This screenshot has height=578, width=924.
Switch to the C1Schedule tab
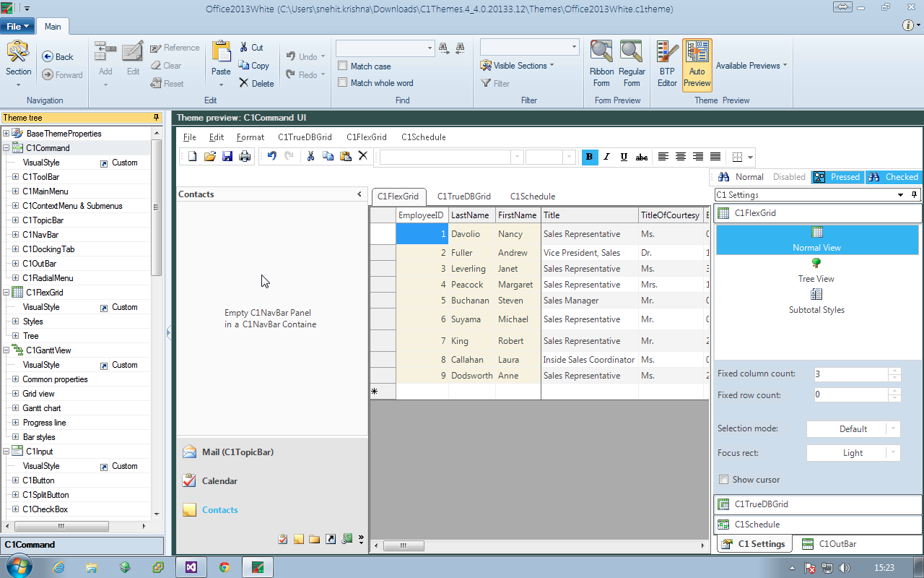coord(533,197)
